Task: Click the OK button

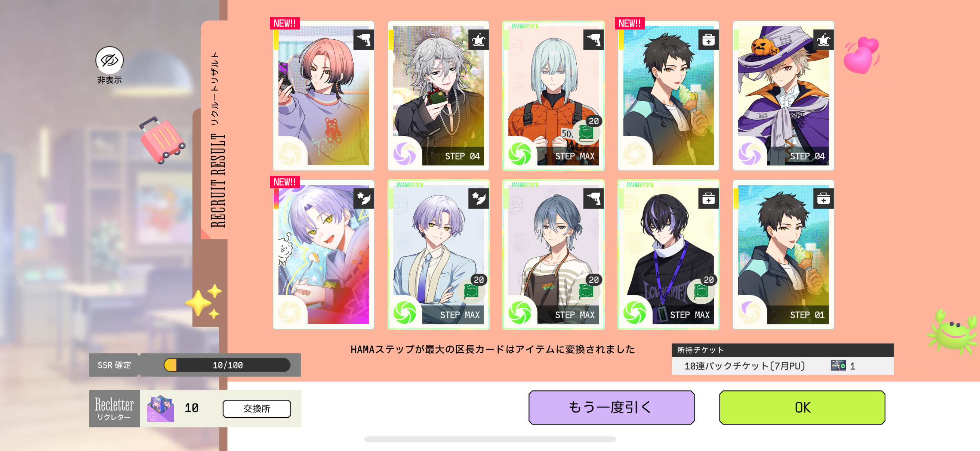Action: tap(802, 407)
